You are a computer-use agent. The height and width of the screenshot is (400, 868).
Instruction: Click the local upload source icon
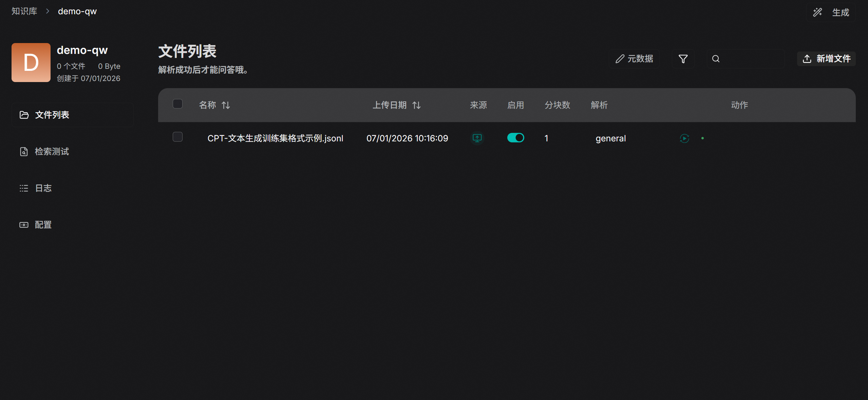[477, 138]
